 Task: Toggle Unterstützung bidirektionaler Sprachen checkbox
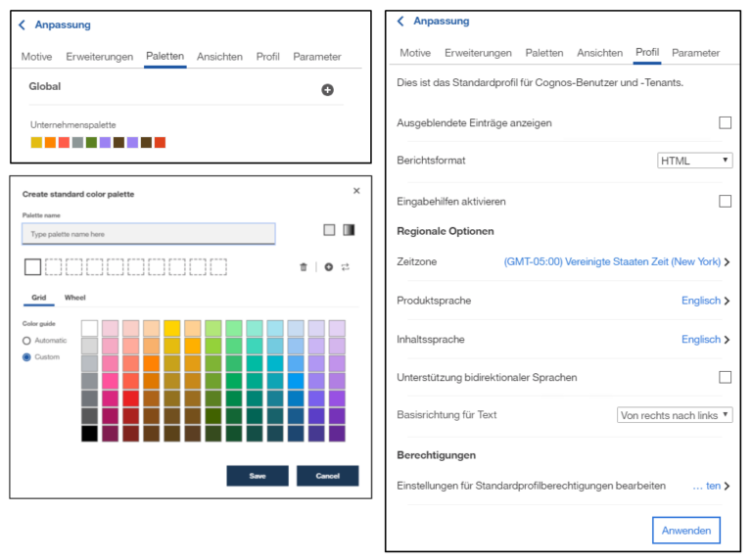click(x=726, y=377)
